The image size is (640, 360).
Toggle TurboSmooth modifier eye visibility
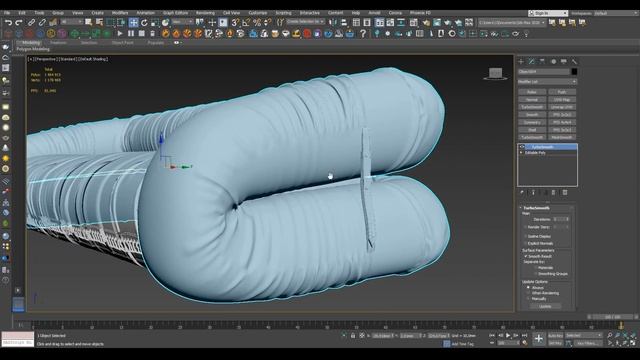pyautogui.click(x=522, y=147)
